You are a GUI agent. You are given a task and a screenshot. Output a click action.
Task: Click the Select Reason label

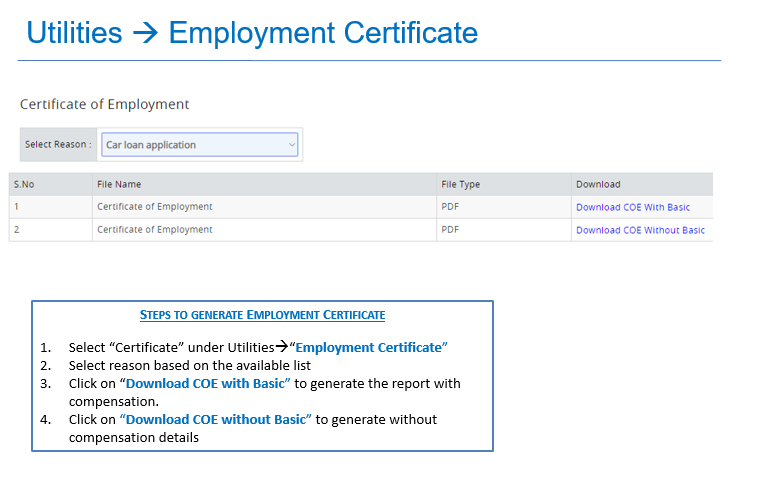pyautogui.click(x=58, y=144)
